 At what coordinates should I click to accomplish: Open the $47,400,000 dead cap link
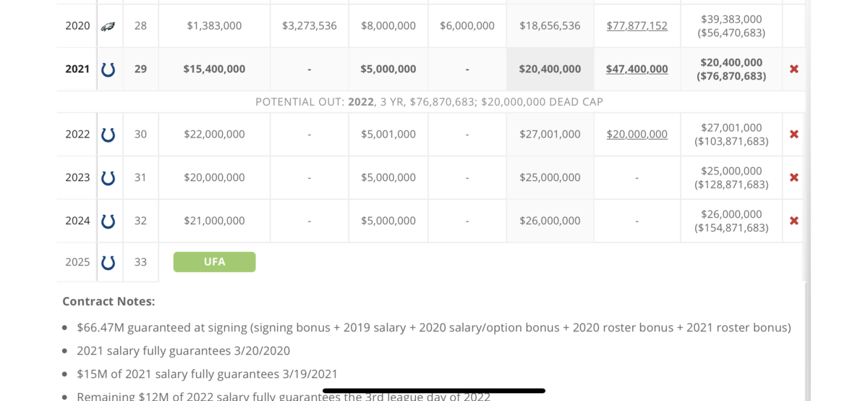point(637,69)
